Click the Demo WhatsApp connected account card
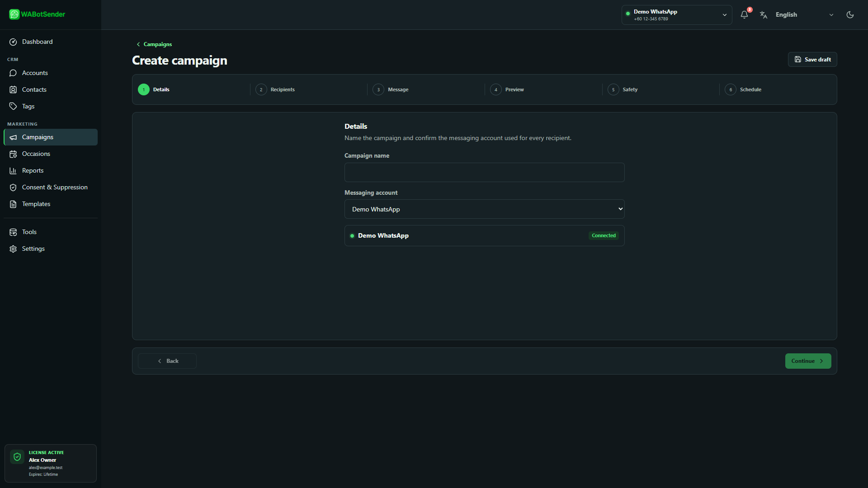868x488 pixels. coord(485,235)
